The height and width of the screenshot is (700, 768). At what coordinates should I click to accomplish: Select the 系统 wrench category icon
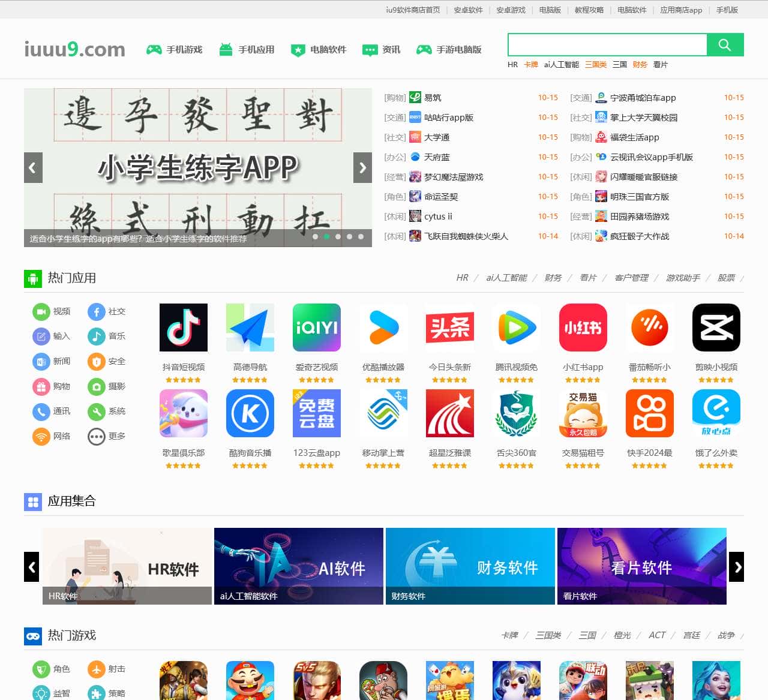pyautogui.click(x=96, y=411)
